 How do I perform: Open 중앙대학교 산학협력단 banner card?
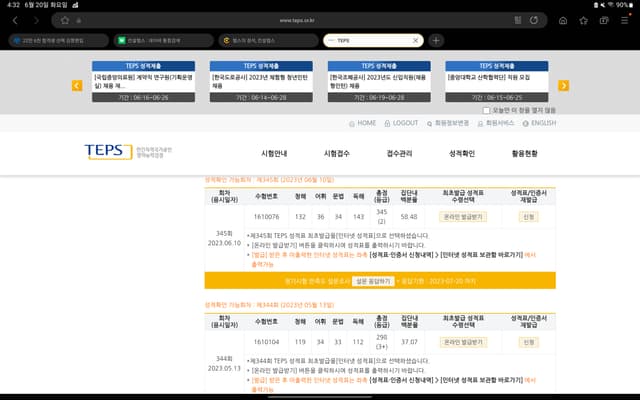[497, 82]
